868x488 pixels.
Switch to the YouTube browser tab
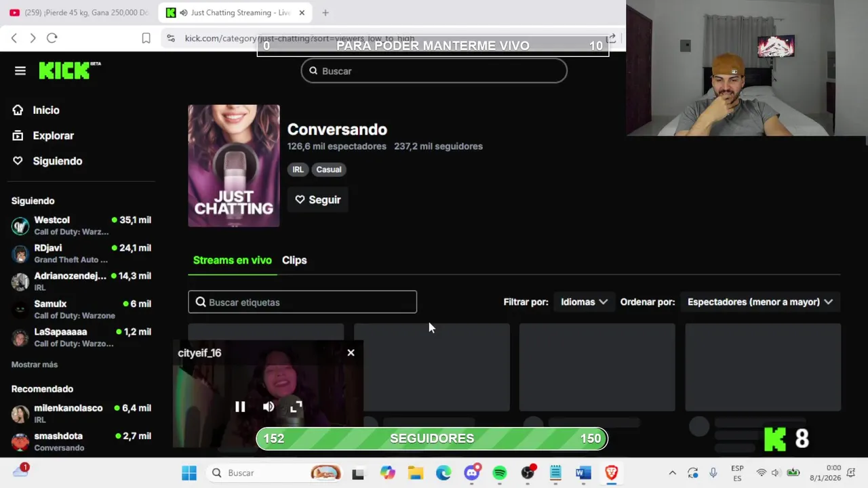(x=79, y=12)
